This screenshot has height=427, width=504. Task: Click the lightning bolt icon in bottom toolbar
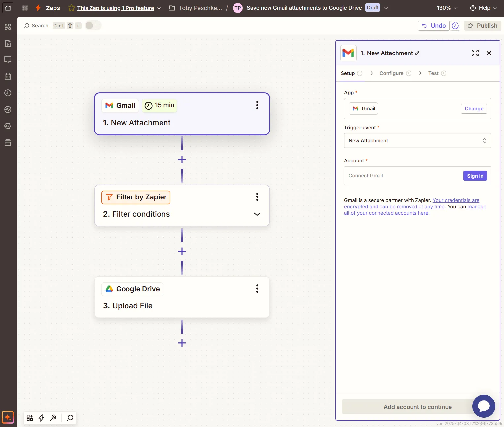(x=41, y=418)
